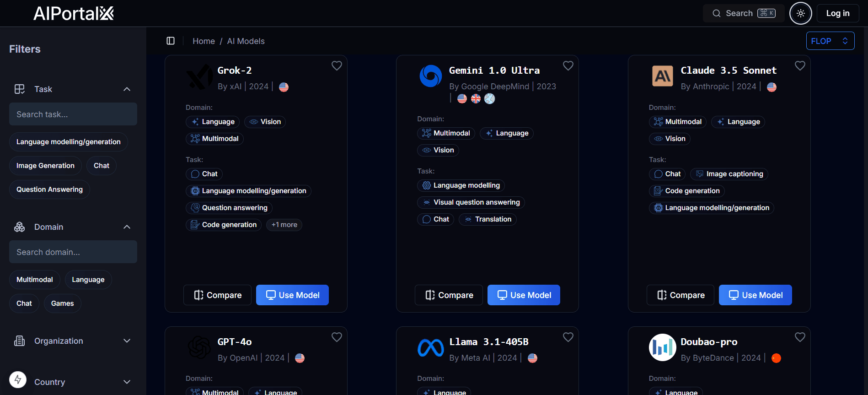Click Code generation tag on Grok-2
Screen dimensions: 868x395
[224, 225]
